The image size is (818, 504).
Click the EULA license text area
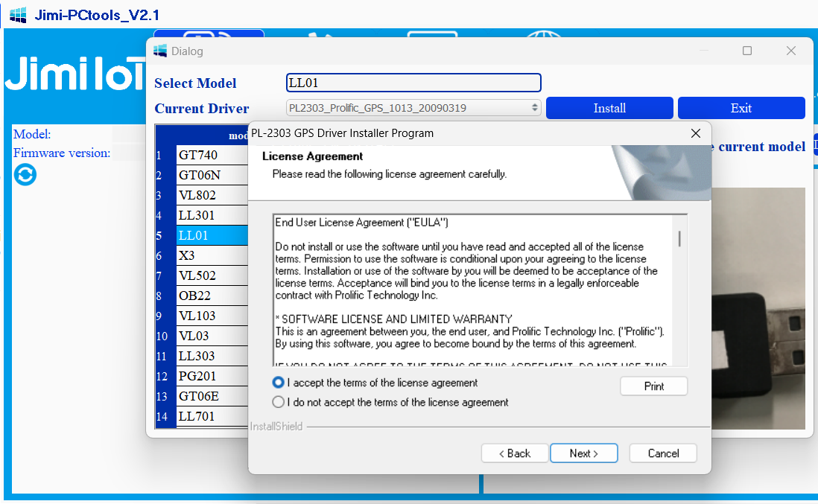coord(474,290)
